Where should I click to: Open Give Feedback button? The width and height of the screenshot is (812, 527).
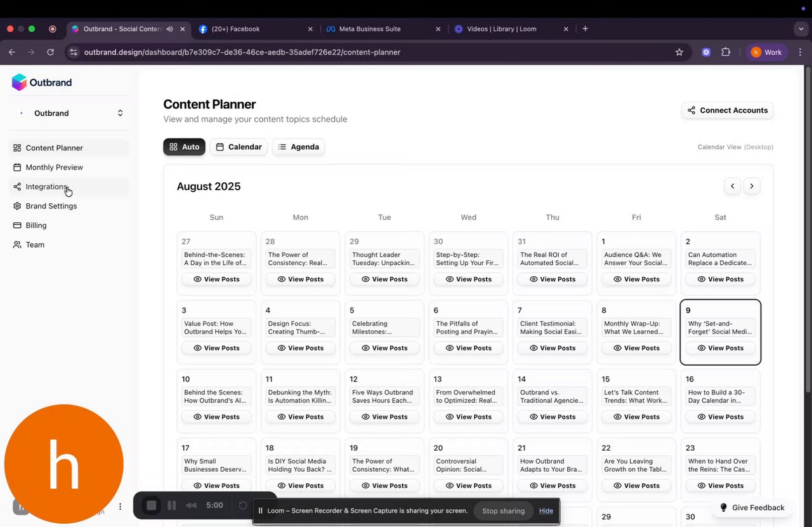point(752,508)
